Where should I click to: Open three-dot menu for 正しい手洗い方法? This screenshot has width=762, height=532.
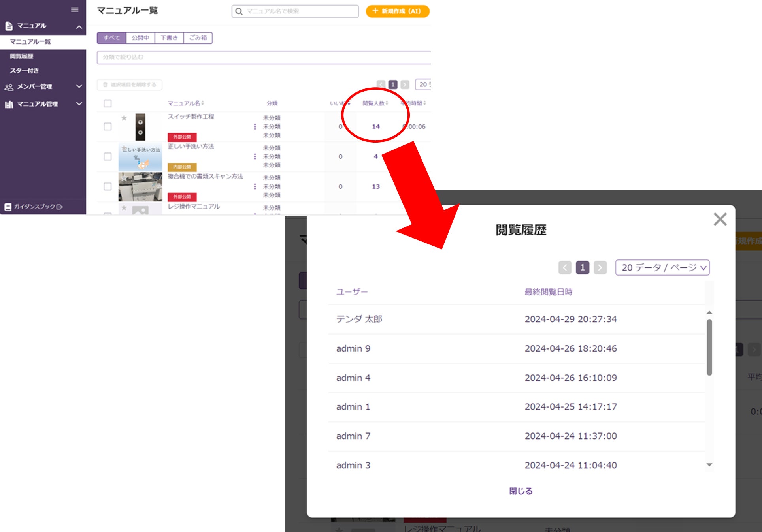(x=255, y=156)
